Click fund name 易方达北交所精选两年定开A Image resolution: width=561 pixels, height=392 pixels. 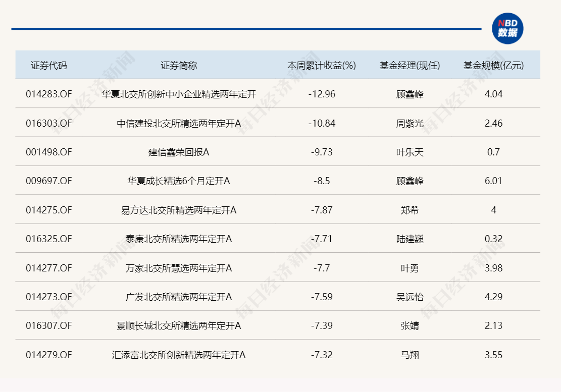click(x=179, y=210)
